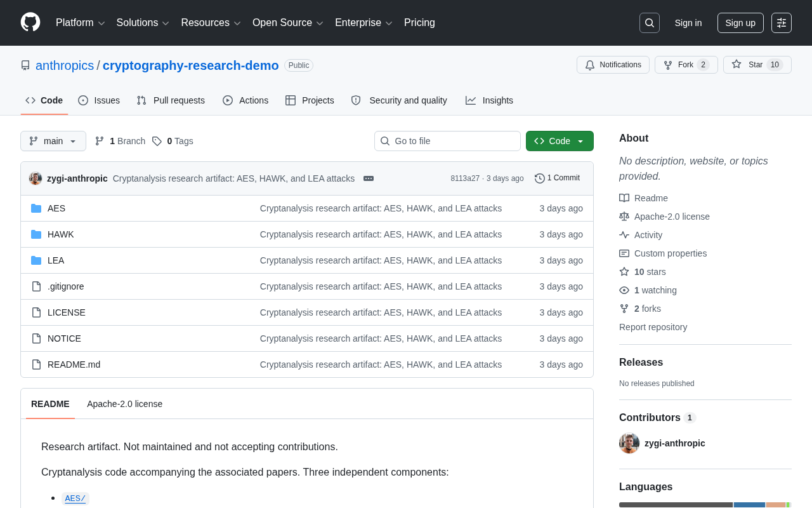The height and width of the screenshot is (508, 812).
Task: Open the appearance settings icon button
Action: tap(782, 23)
